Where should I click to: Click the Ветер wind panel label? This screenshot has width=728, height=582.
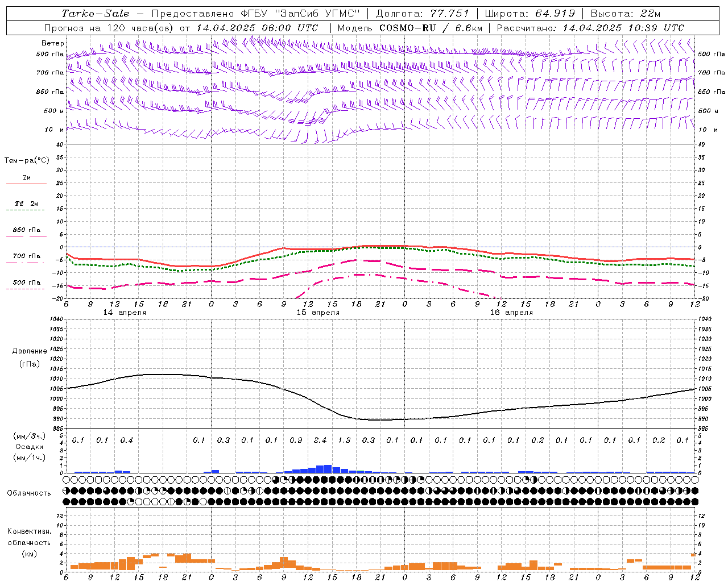(53, 43)
